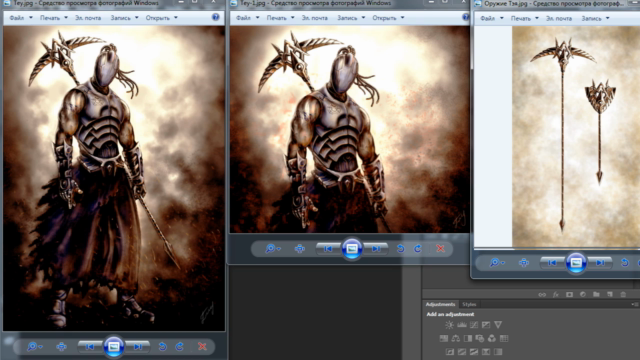Add a Gradient Map adjustment
Image resolution: width=640 pixels, height=360 pixels.
click(x=498, y=351)
